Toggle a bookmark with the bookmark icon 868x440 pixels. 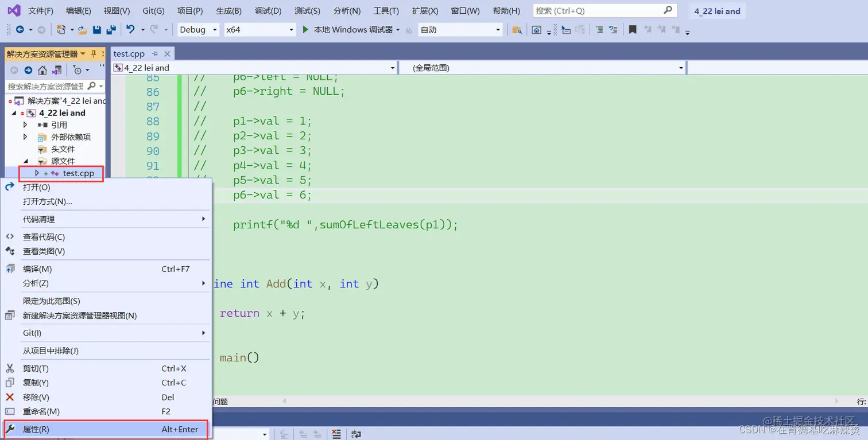pos(633,30)
